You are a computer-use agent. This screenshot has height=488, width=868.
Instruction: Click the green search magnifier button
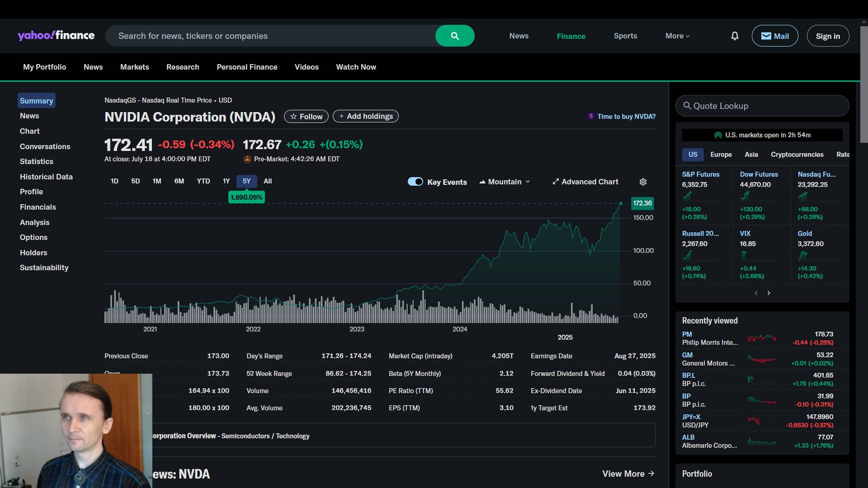coord(455,36)
